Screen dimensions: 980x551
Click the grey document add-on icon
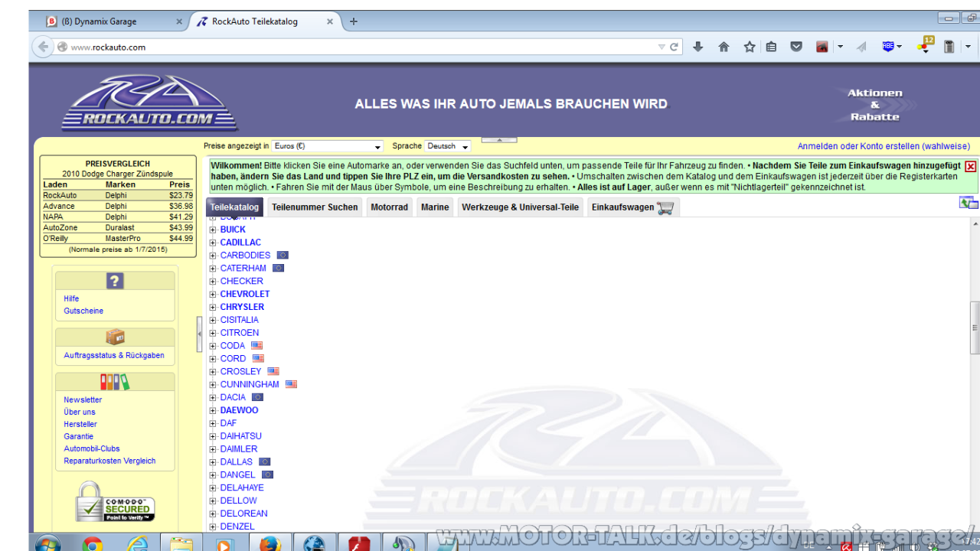click(x=949, y=47)
